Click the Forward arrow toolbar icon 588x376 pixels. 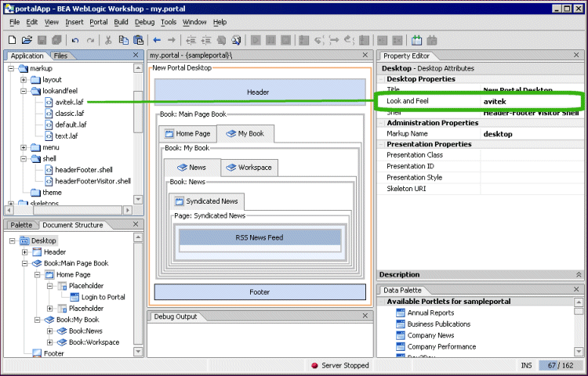pos(172,40)
